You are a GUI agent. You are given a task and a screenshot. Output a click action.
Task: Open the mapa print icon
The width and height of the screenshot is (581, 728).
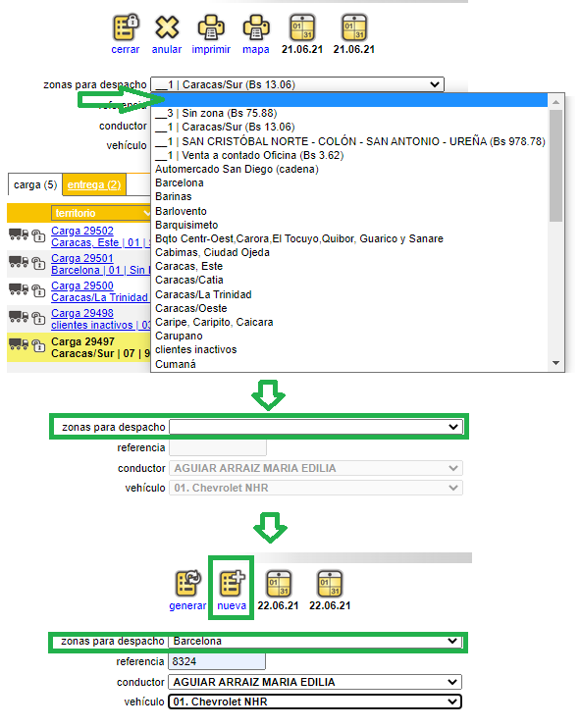tap(256, 27)
